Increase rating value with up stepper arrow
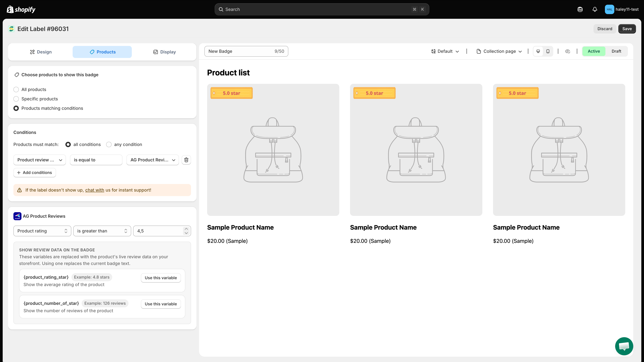Viewport: 644px width, 362px height. pos(186,229)
